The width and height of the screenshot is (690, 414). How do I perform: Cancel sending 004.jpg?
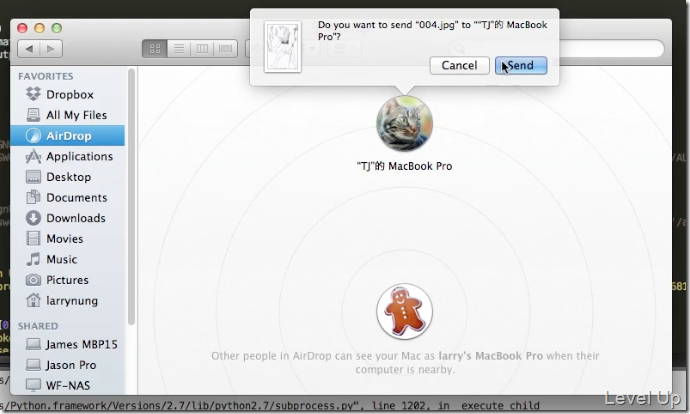click(x=459, y=66)
